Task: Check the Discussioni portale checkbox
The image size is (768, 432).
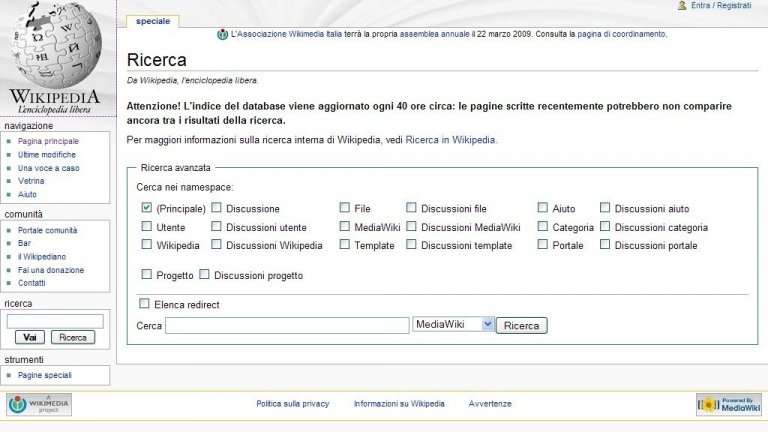Action: coord(605,244)
